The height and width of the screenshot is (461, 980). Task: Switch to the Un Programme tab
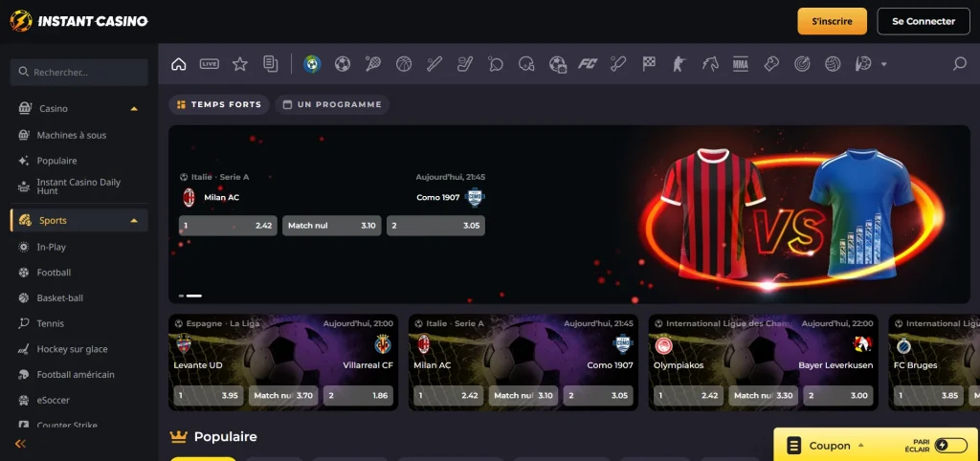[x=331, y=104]
